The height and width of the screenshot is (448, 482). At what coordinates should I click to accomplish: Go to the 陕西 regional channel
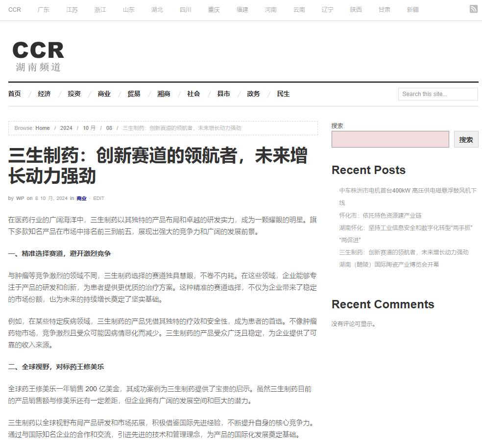coord(356,10)
